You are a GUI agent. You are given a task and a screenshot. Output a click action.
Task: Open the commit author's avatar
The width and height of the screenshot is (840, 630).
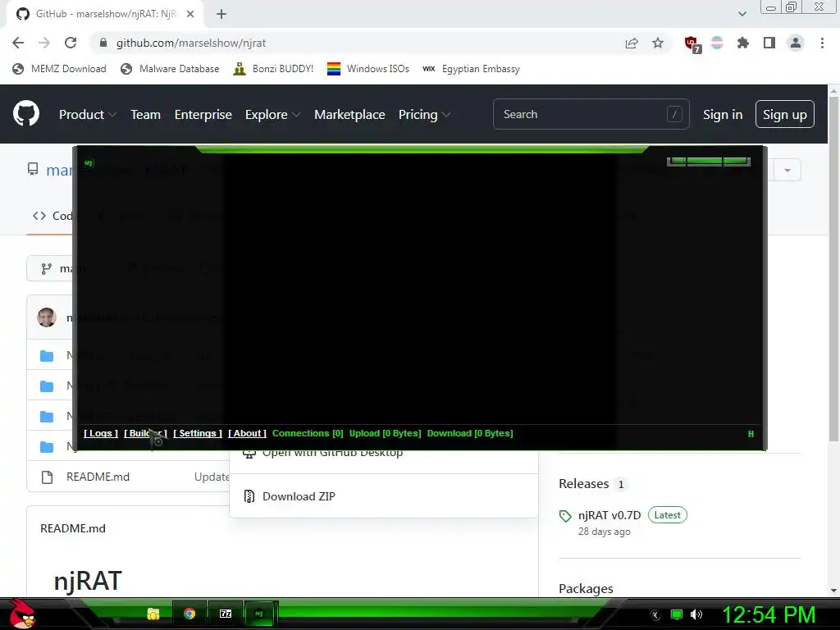click(47, 317)
